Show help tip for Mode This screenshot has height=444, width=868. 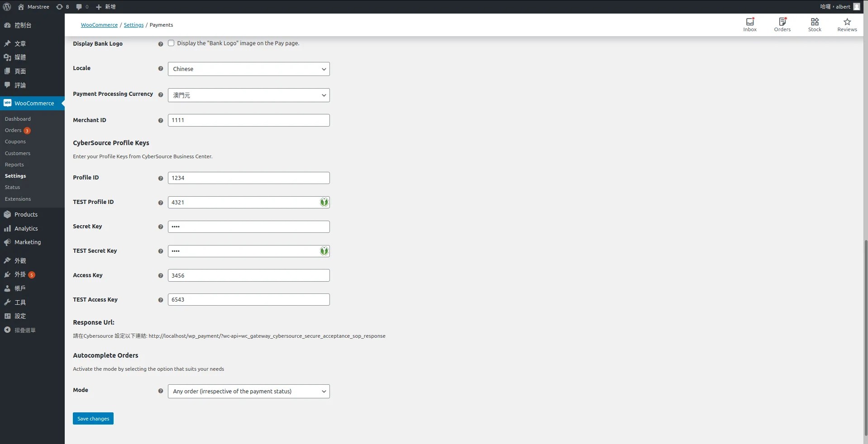(x=161, y=391)
